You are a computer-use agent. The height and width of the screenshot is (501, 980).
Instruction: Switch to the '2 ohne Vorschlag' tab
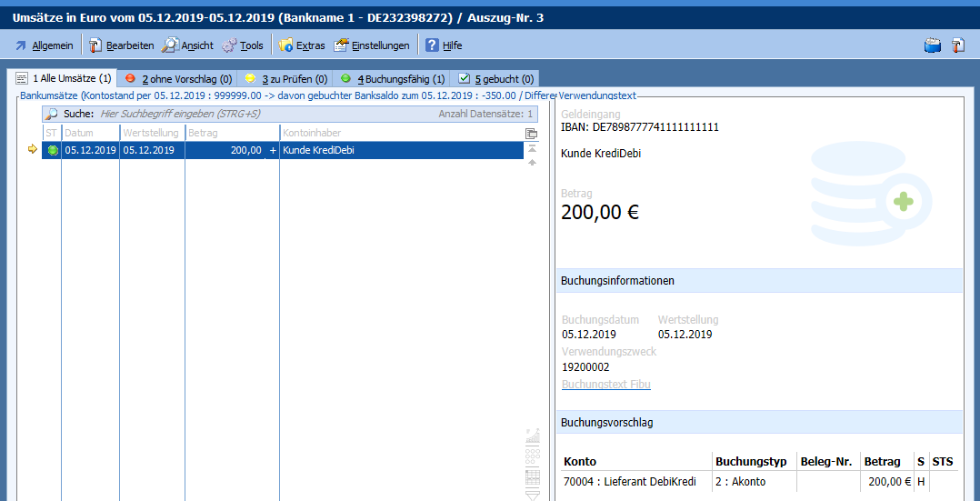[x=177, y=79]
